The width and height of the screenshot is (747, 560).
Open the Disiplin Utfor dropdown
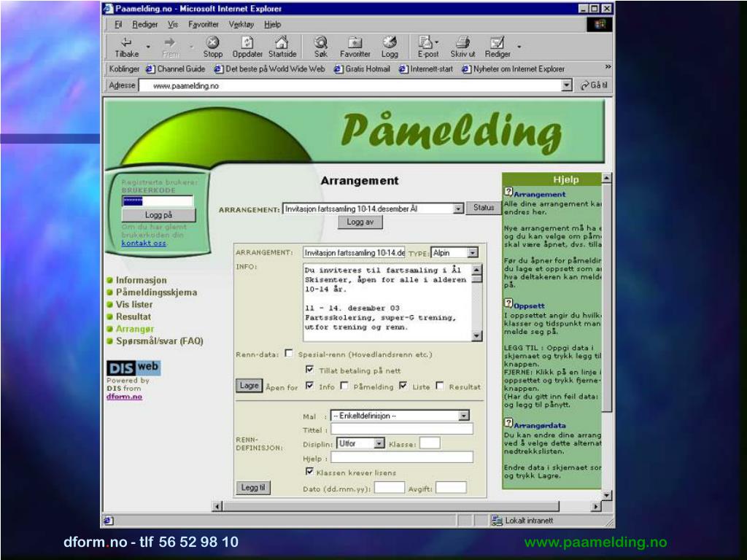click(379, 443)
